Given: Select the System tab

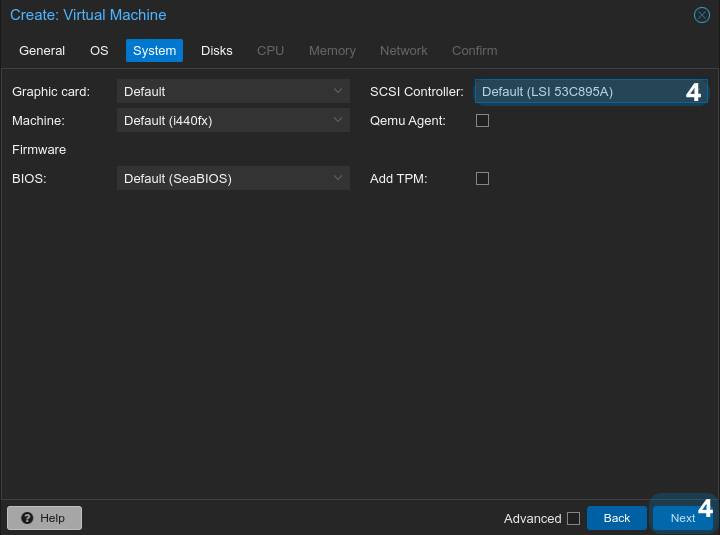Looking at the screenshot, I should coord(154,51).
